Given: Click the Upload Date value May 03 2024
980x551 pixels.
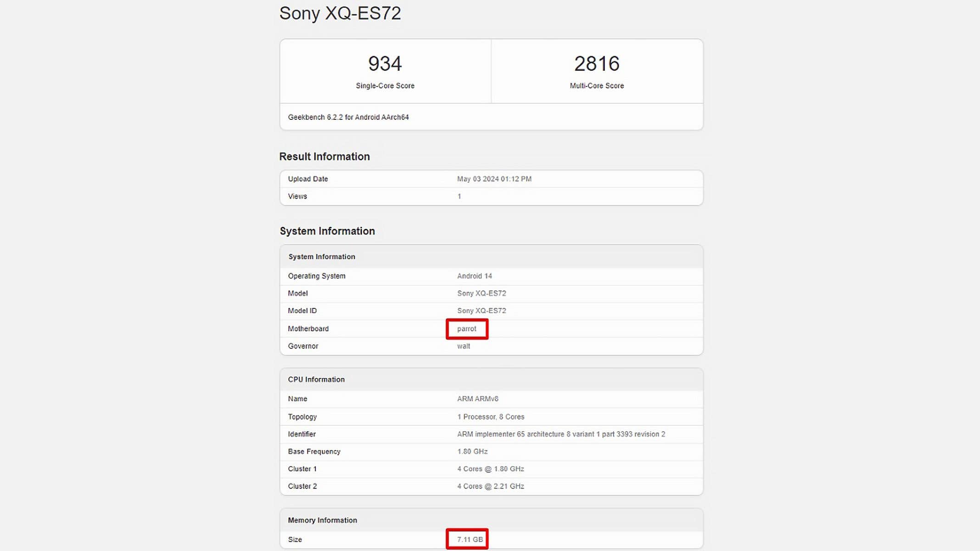Looking at the screenshot, I should pos(493,179).
